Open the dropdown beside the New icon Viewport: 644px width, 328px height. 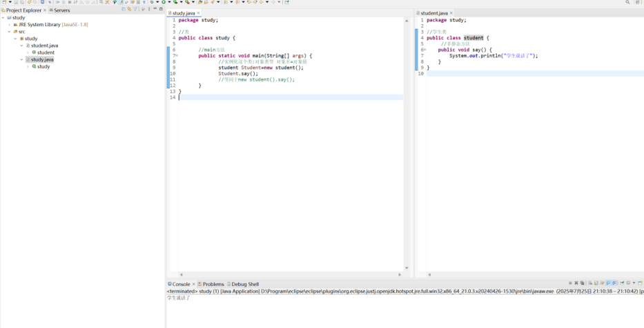pyautogui.click(x=10, y=2)
